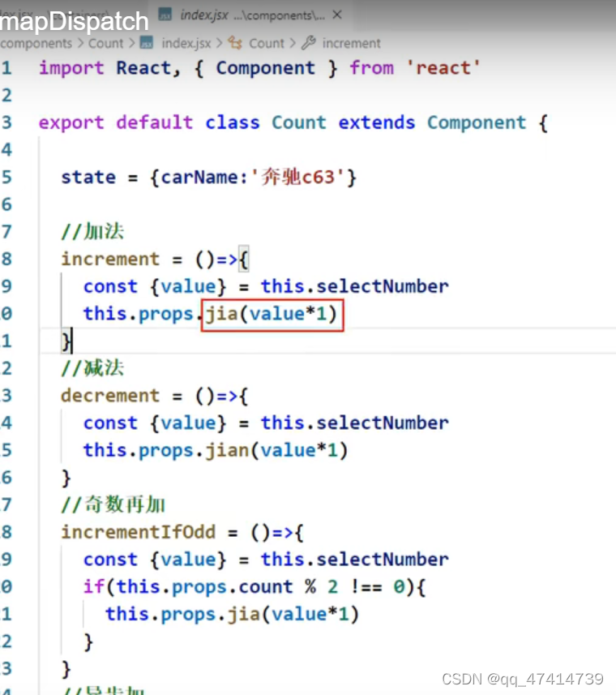Image resolution: width=616 pixels, height=695 pixels.
Task: Open the 'Count' class breadcrumb
Action: click(267, 44)
